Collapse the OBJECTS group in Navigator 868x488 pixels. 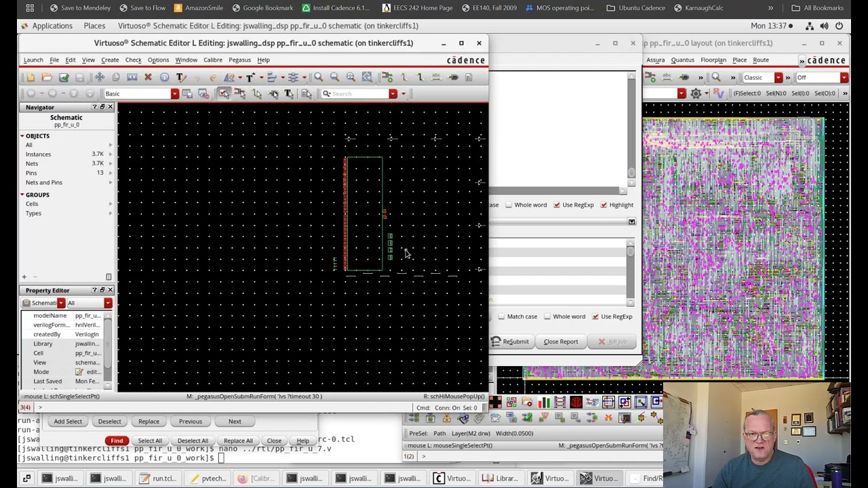click(22, 136)
